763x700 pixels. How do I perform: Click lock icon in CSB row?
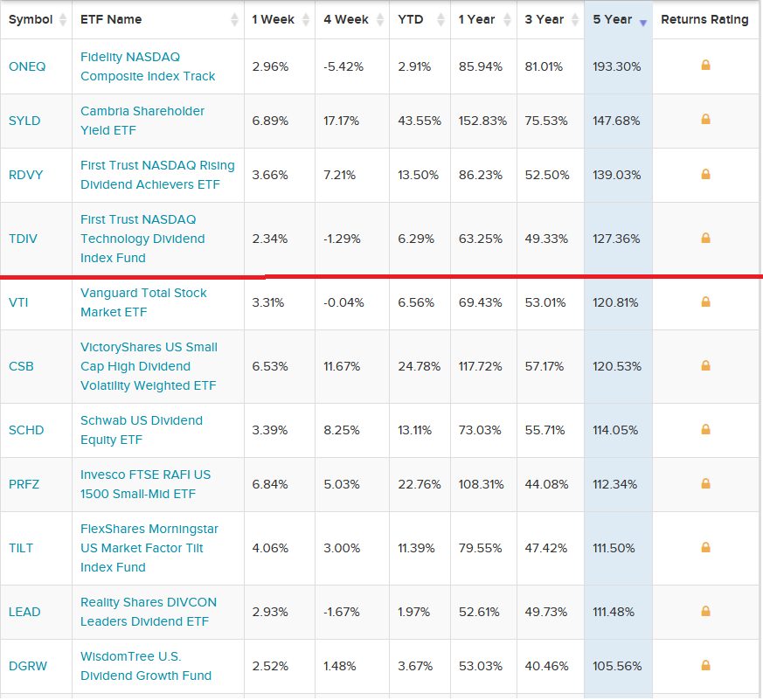(705, 365)
